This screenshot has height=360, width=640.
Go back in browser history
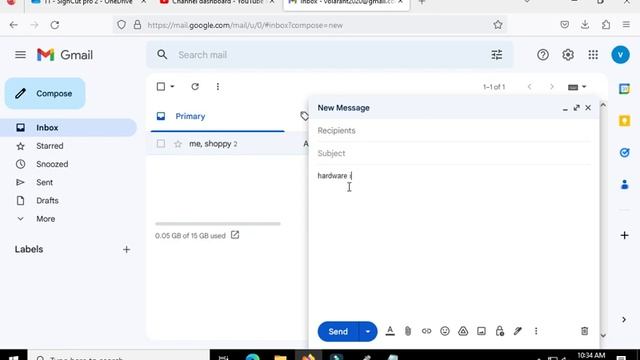[x=13, y=25]
